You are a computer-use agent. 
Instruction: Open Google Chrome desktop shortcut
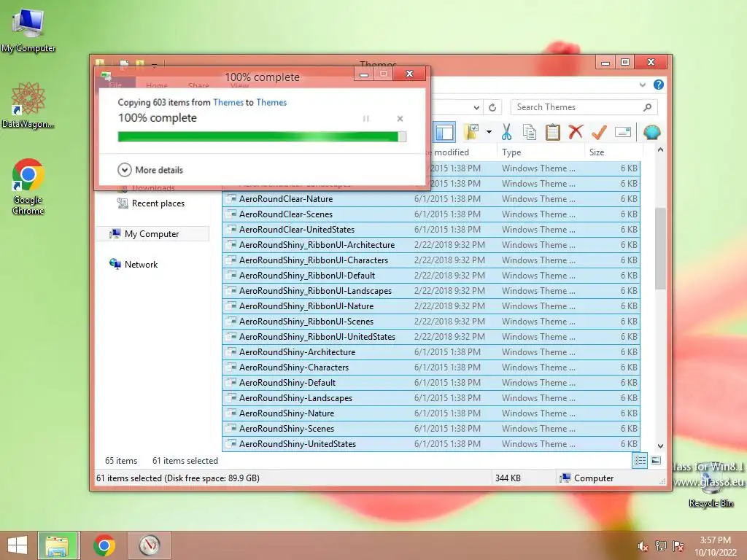pyautogui.click(x=28, y=186)
